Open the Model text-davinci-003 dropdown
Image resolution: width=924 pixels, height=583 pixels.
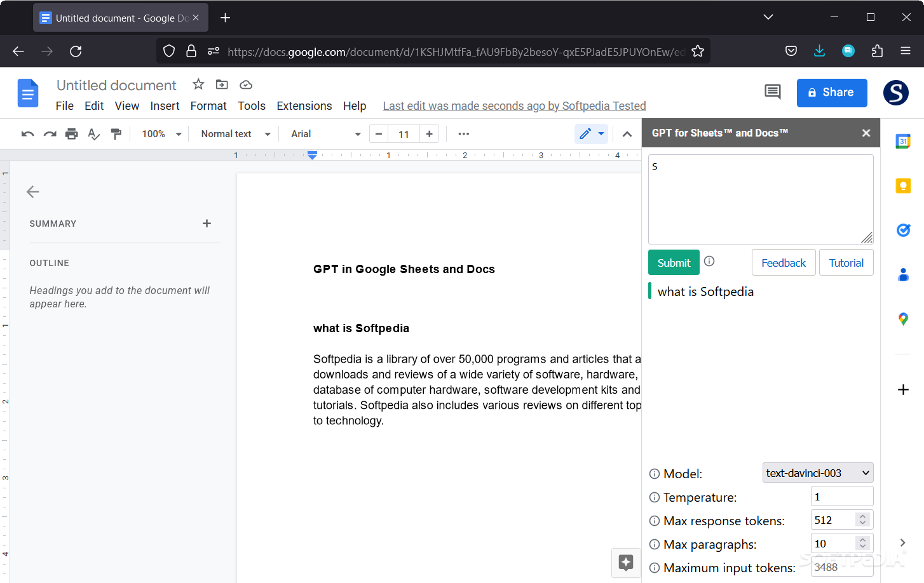[x=818, y=473]
